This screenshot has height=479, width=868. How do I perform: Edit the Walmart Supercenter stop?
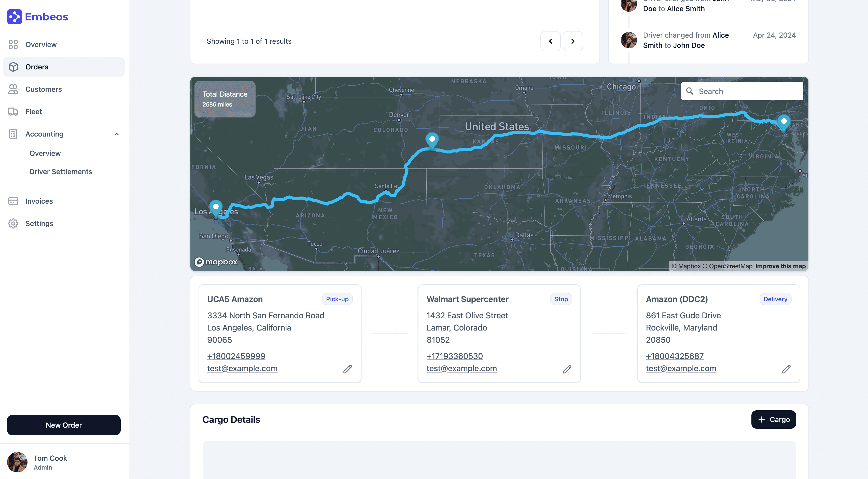click(x=567, y=369)
